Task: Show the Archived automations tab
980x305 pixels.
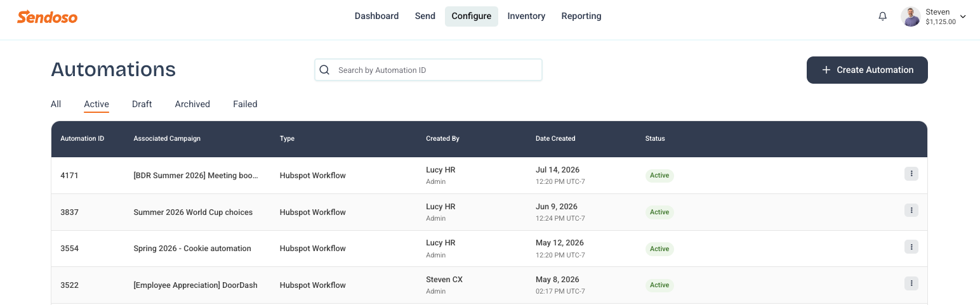Action: pos(192,104)
